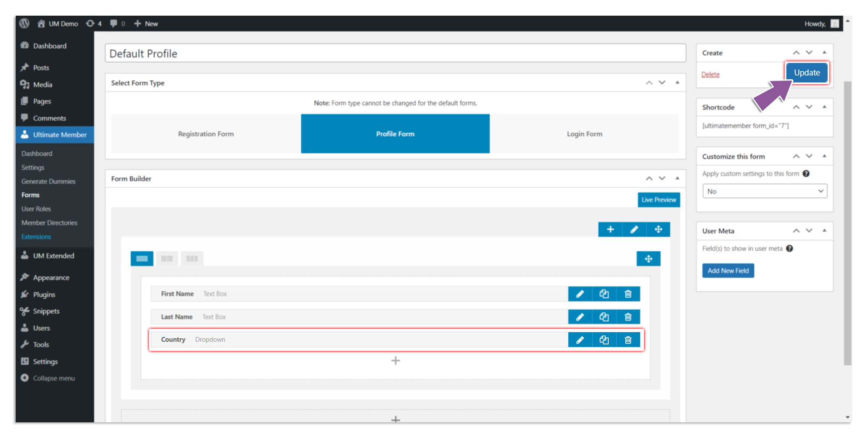The image size is (868, 438).
Task: Open Extensions submenu link
Action: [x=36, y=236]
